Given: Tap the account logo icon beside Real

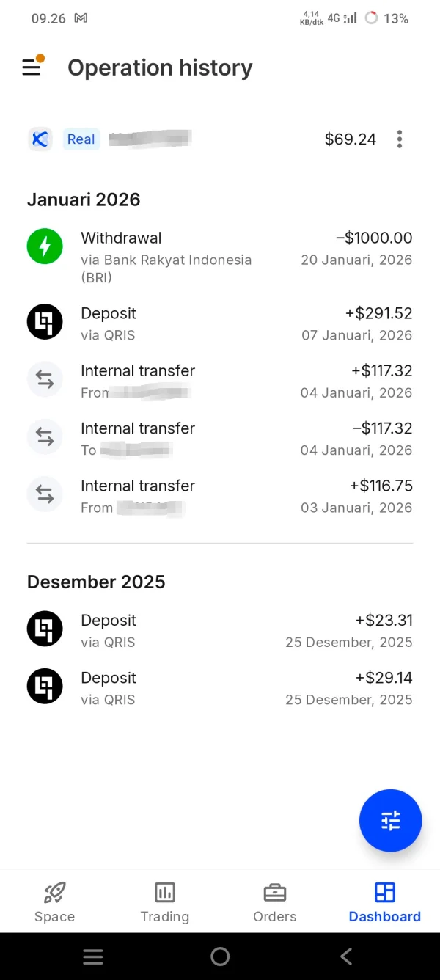Looking at the screenshot, I should point(40,139).
